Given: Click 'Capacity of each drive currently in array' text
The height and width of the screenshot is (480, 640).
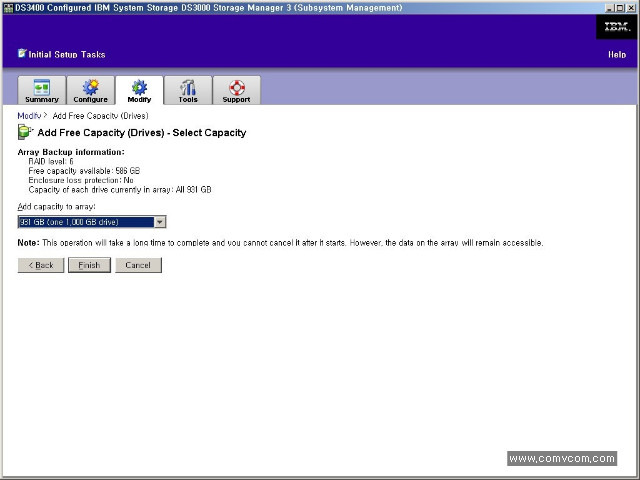Looking at the screenshot, I should pyautogui.click(x=120, y=190).
